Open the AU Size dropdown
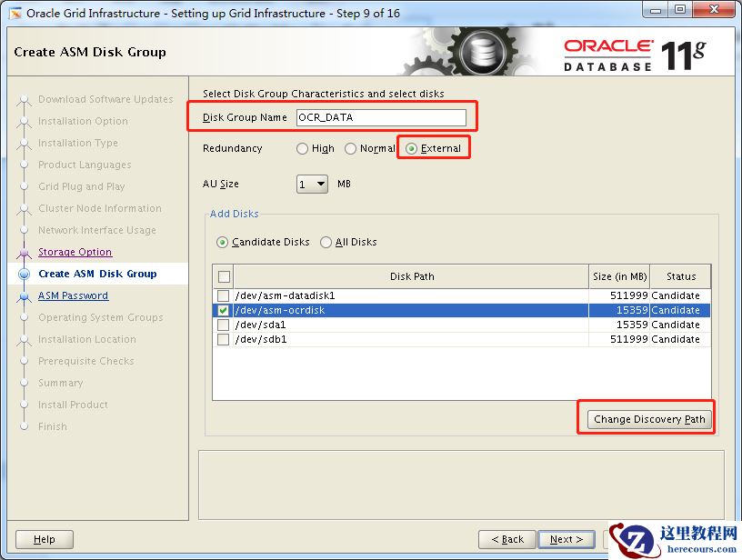This screenshot has height=560, width=742. tap(312, 184)
